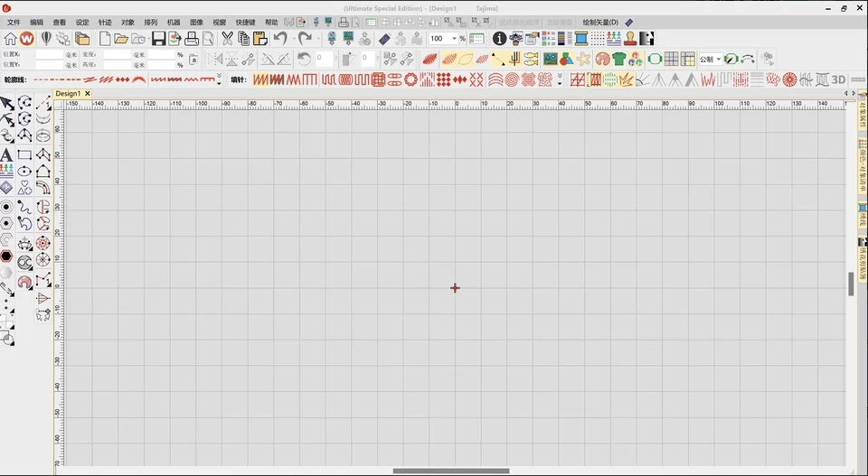Click the print icon
This screenshot has height=476, width=868.
pyautogui.click(x=192, y=39)
